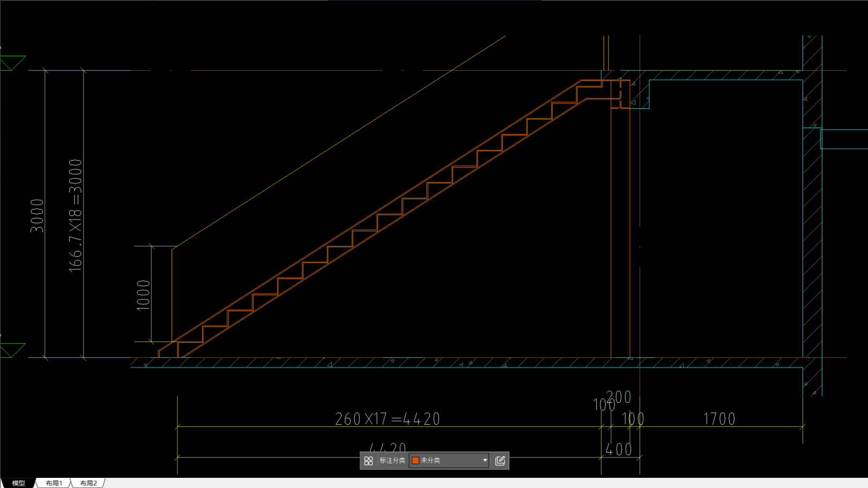
Task: Switch to the 布局2 tab
Action: coord(88,483)
